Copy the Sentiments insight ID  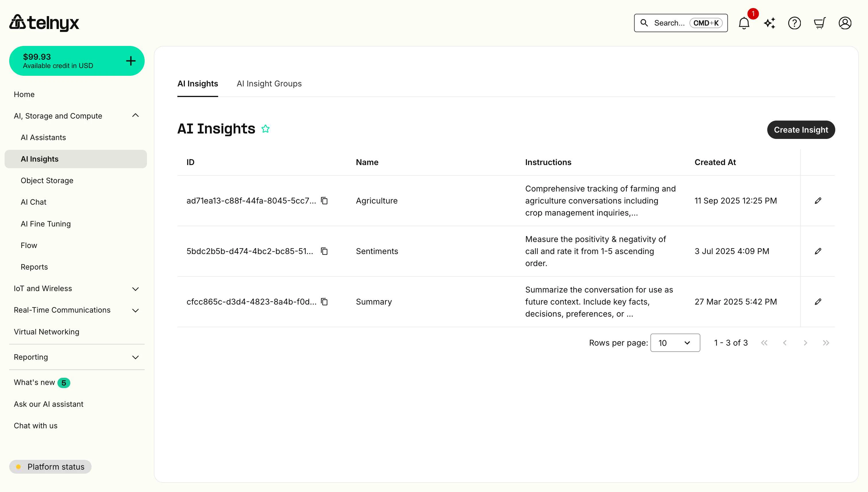point(324,251)
